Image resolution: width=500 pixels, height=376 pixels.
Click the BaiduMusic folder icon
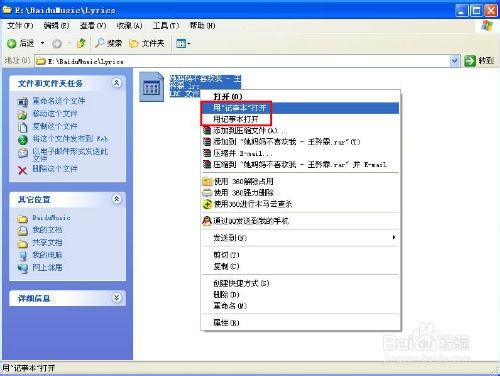[x=22, y=219]
